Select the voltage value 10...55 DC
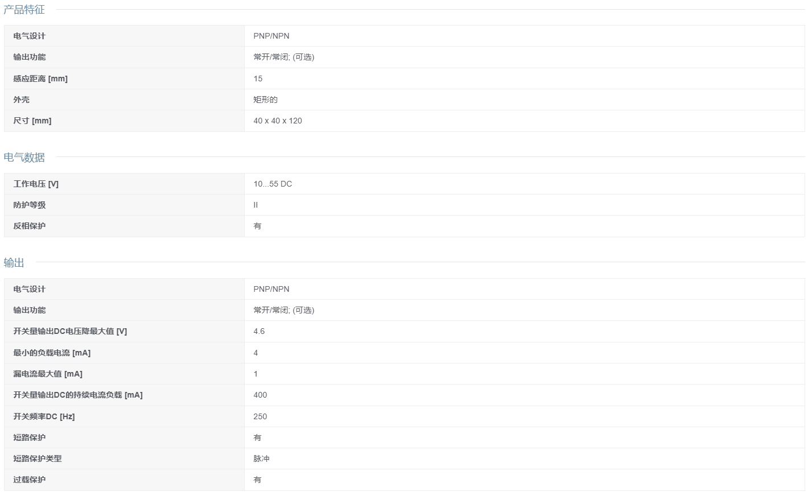The image size is (812, 504). tap(273, 184)
